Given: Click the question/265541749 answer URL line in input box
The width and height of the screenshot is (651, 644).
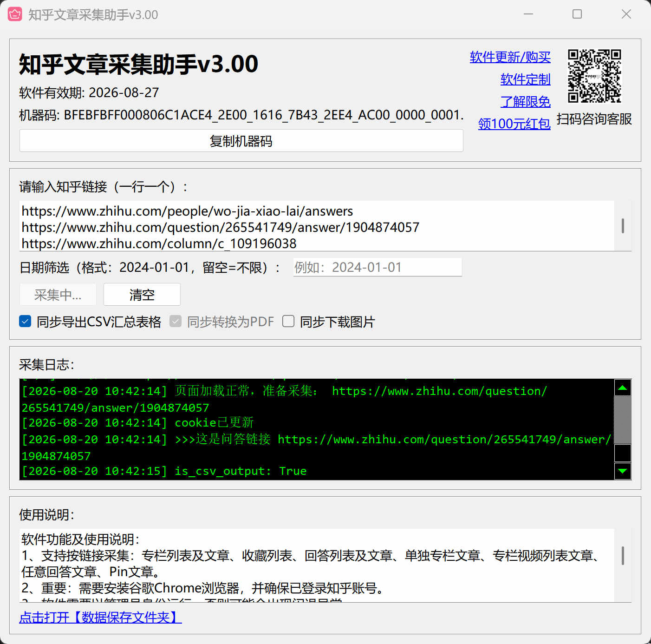Looking at the screenshot, I should (221, 227).
